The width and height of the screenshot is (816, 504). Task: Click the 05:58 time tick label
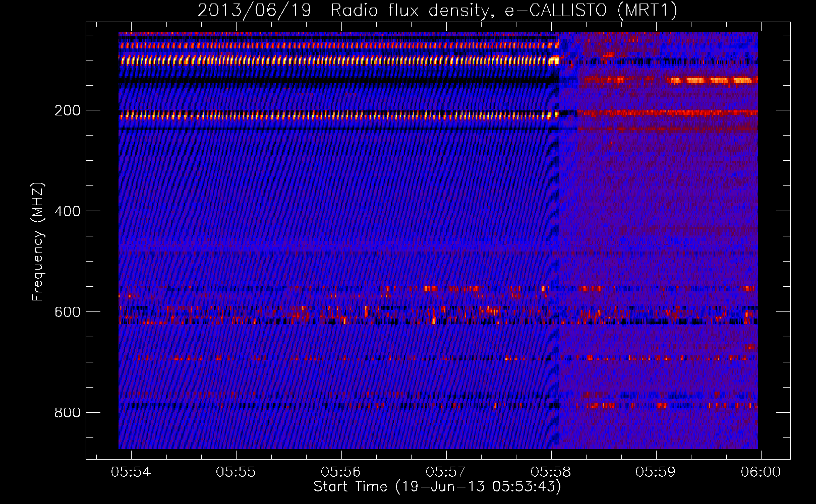point(551,472)
